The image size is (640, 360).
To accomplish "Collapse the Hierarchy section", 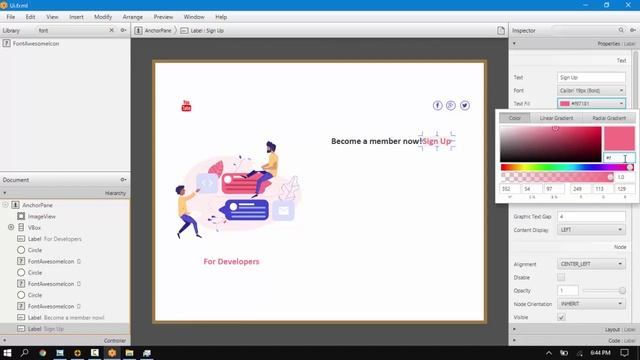I will [x=4, y=193].
